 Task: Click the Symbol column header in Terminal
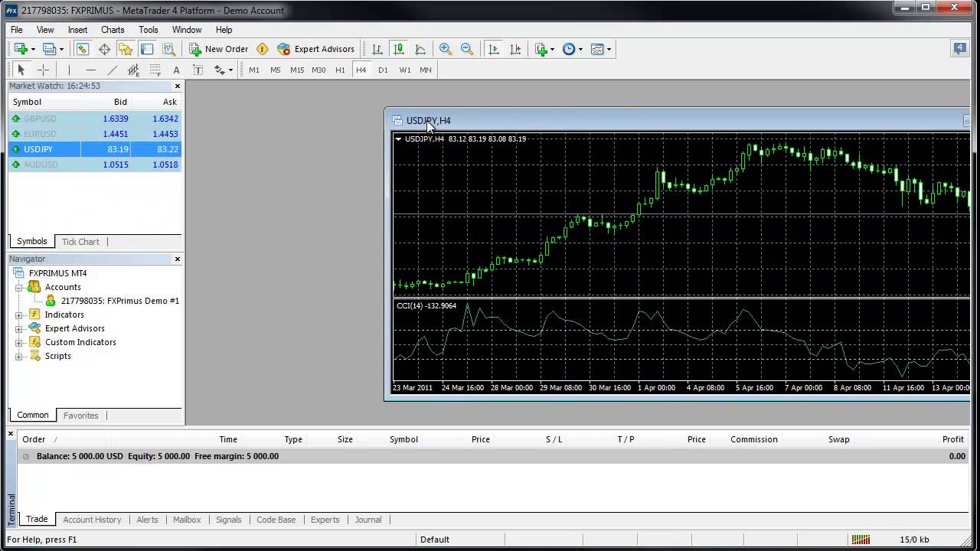pos(403,439)
